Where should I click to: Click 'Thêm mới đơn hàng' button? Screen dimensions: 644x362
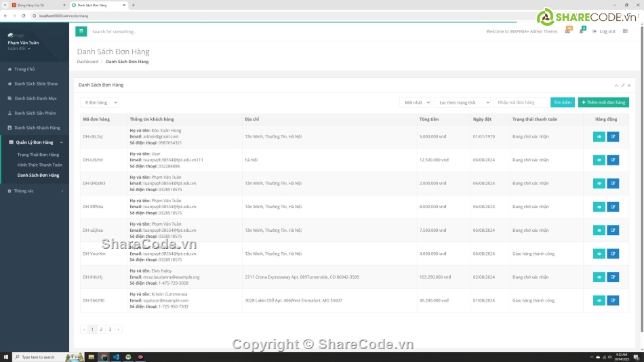coord(603,102)
